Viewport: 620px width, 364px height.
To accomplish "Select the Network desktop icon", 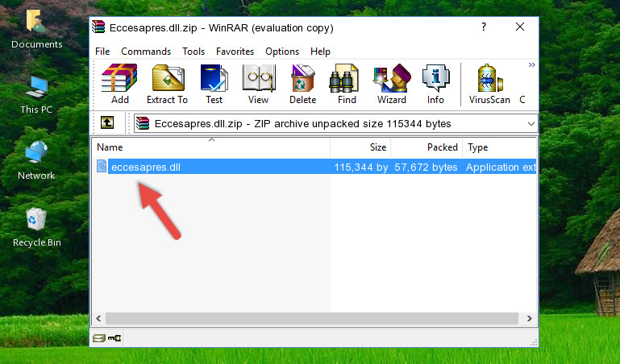I will pos(36,160).
